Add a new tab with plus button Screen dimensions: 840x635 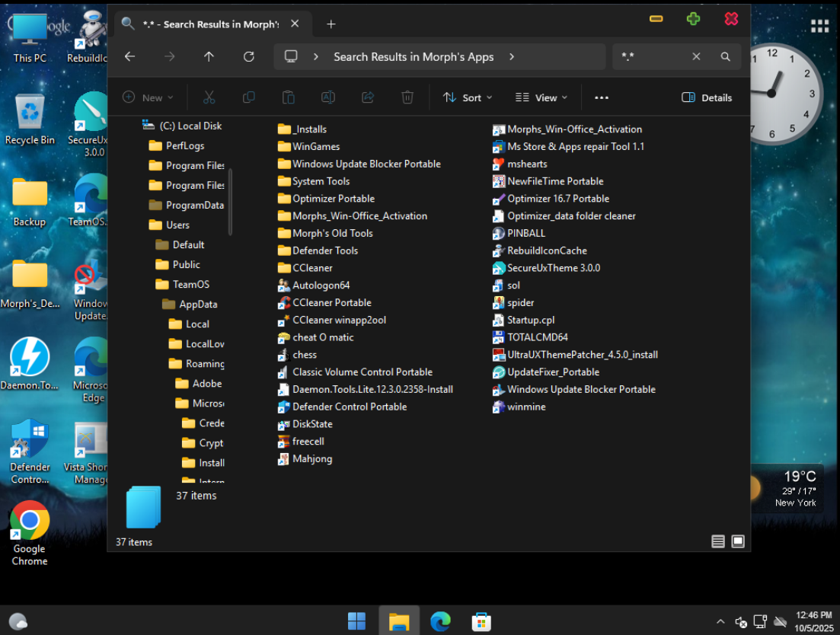[331, 24]
